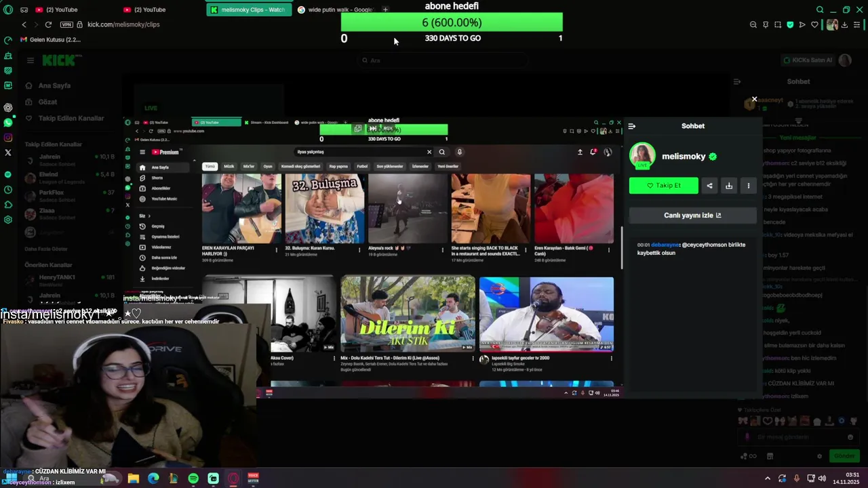
Task: Open File Explorer from taskbar
Action: pyautogui.click(x=134, y=479)
